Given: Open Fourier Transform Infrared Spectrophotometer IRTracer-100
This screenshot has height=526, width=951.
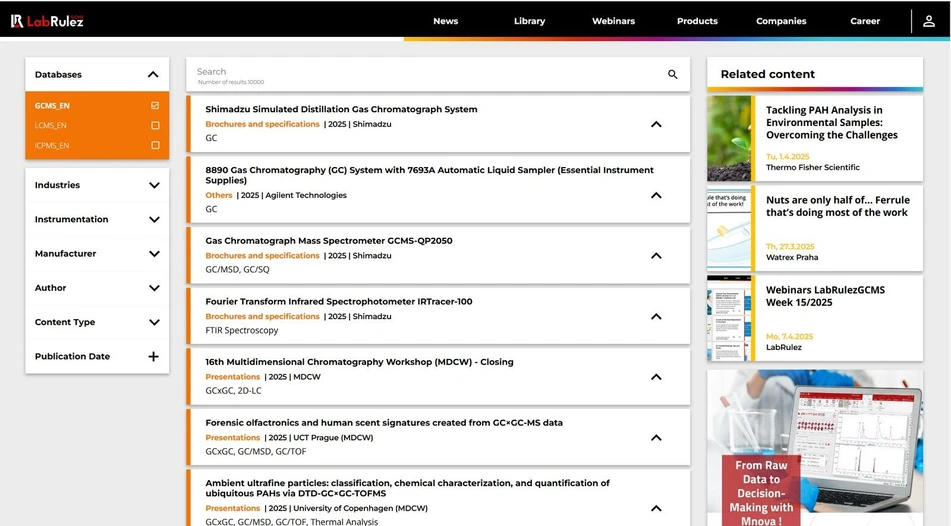Looking at the screenshot, I should pyautogui.click(x=338, y=302).
